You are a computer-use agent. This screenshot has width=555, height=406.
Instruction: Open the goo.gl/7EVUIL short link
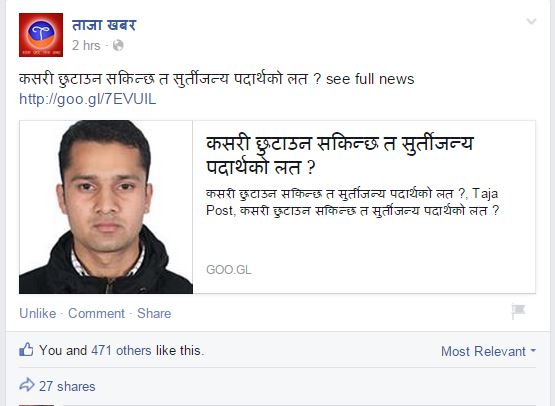(87, 99)
